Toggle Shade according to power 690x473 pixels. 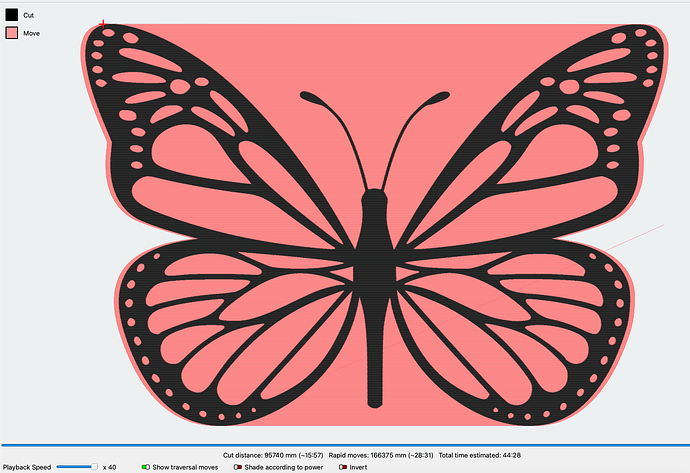click(238, 466)
